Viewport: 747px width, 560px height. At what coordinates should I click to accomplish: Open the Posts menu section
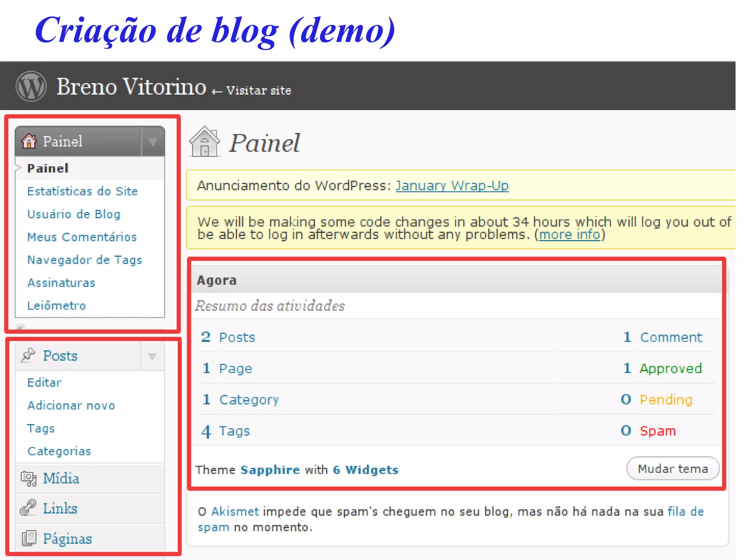60,355
